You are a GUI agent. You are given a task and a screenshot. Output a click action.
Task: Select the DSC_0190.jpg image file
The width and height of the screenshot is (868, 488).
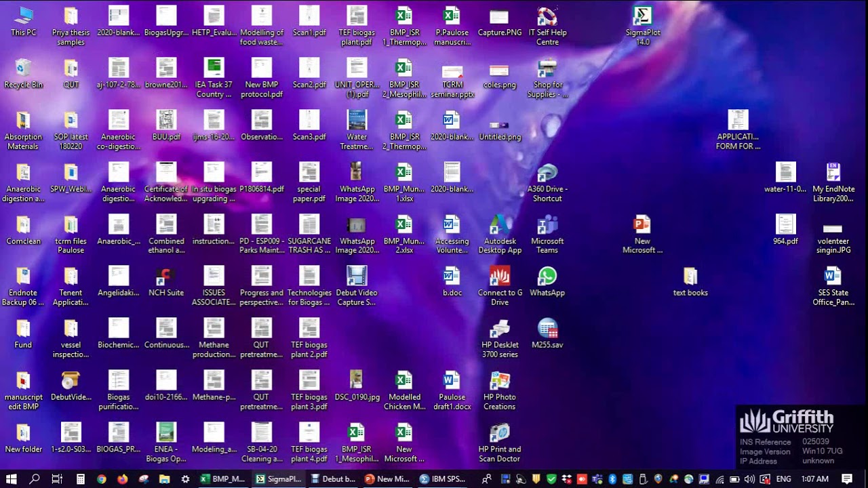tap(357, 386)
